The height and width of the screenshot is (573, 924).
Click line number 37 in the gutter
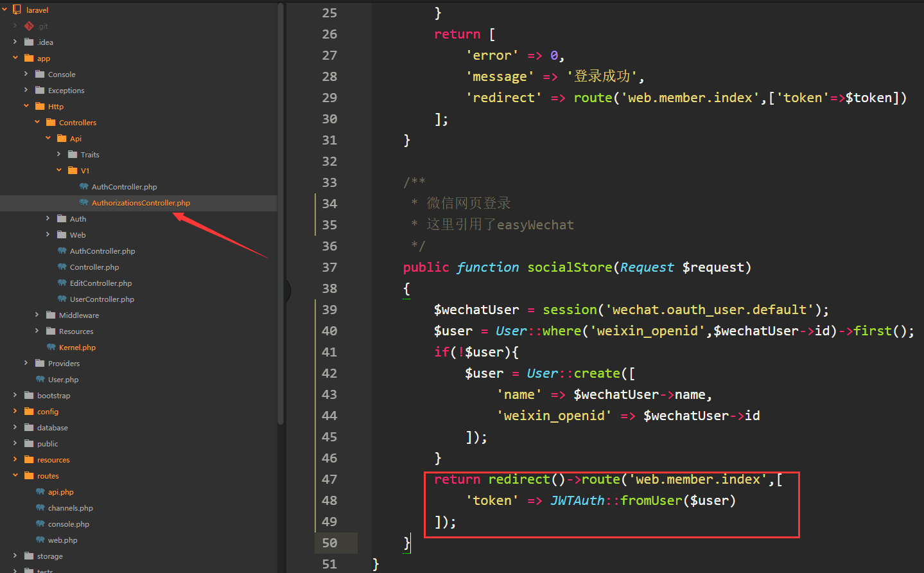pos(329,267)
